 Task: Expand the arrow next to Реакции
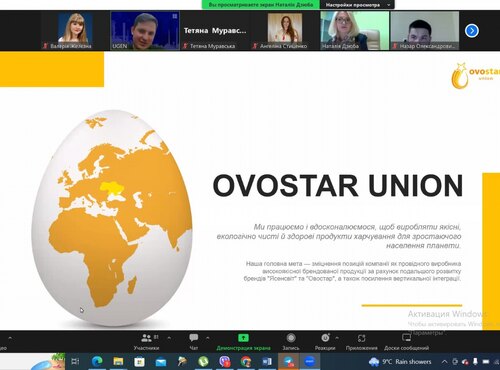tap(337, 338)
